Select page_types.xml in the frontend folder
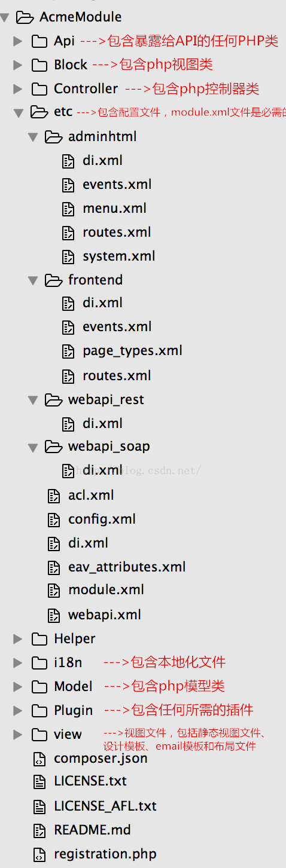This screenshot has width=286, height=868. [132, 351]
